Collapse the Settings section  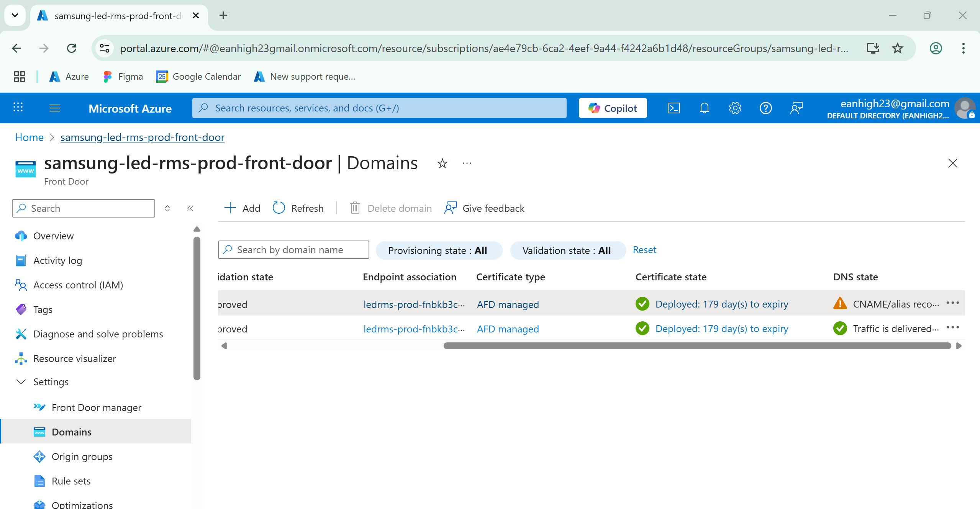point(21,382)
